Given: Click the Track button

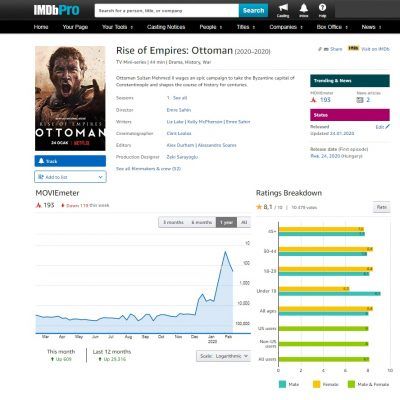Looking at the screenshot, I should coord(70,161).
